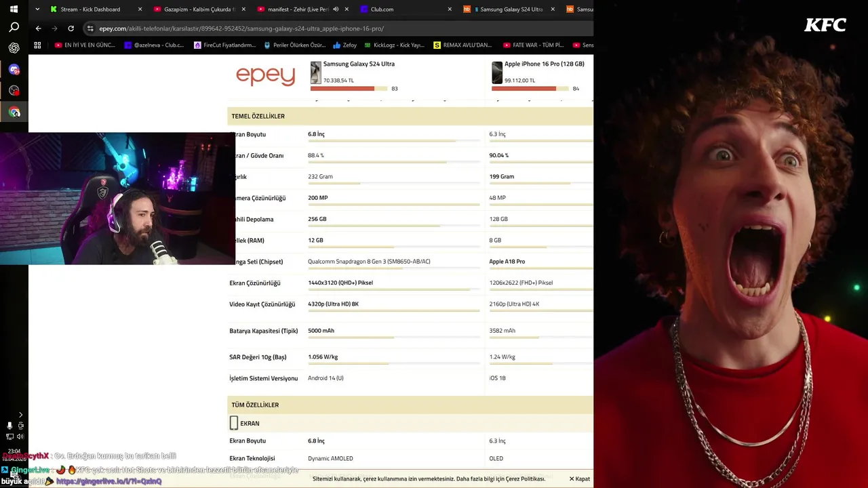Select the 5000 mAh battery value

pos(321,331)
